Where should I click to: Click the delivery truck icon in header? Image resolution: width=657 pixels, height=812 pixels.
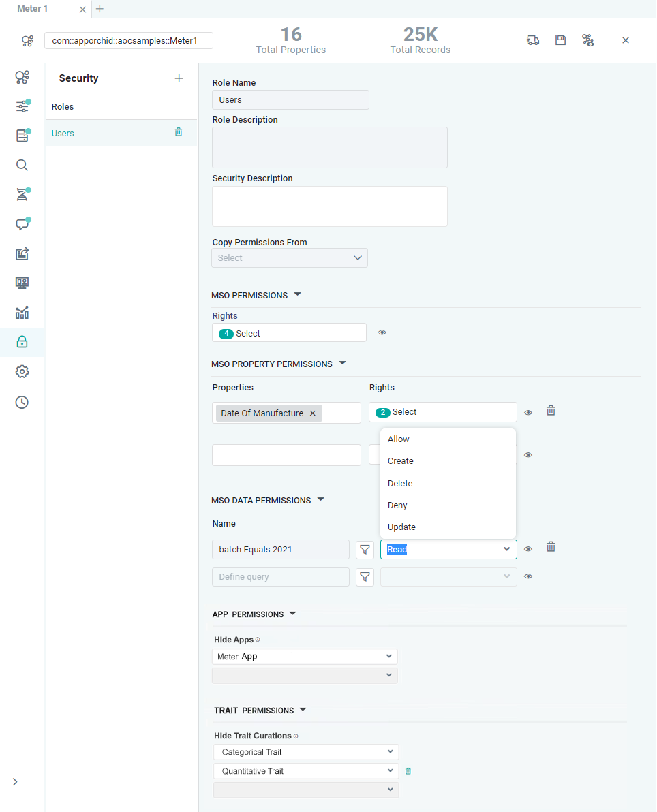point(533,40)
